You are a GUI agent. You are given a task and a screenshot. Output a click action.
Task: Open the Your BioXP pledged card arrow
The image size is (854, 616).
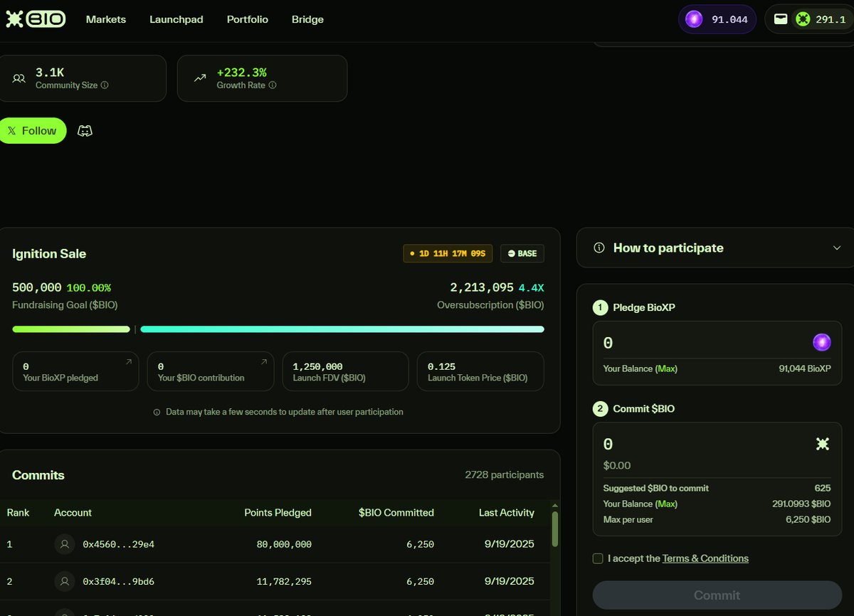[x=129, y=362]
